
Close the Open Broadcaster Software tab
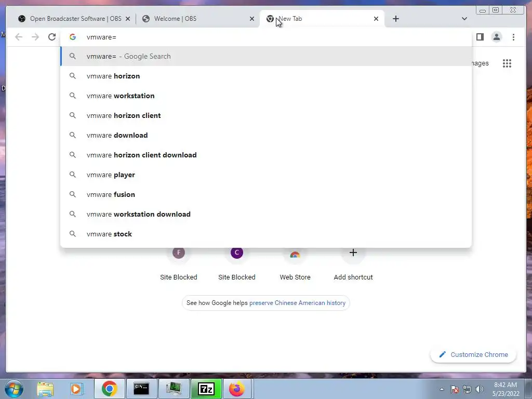(x=128, y=19)
